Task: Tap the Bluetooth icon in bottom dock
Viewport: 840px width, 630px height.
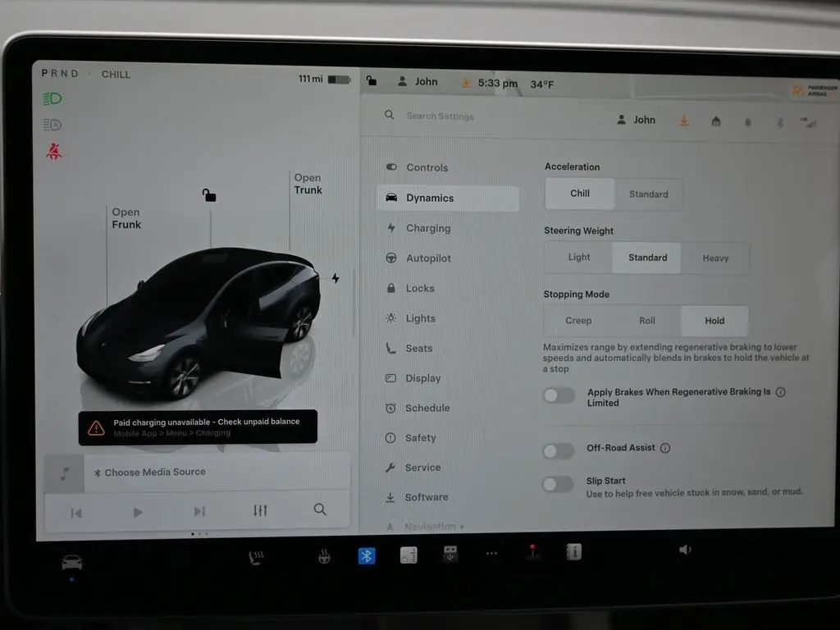Action: (367, 556)
